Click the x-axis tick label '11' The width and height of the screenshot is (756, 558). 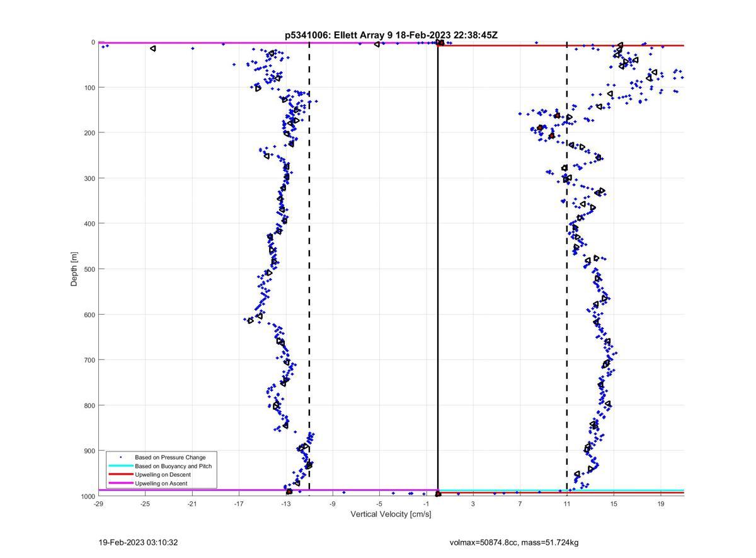click(567, 504)
